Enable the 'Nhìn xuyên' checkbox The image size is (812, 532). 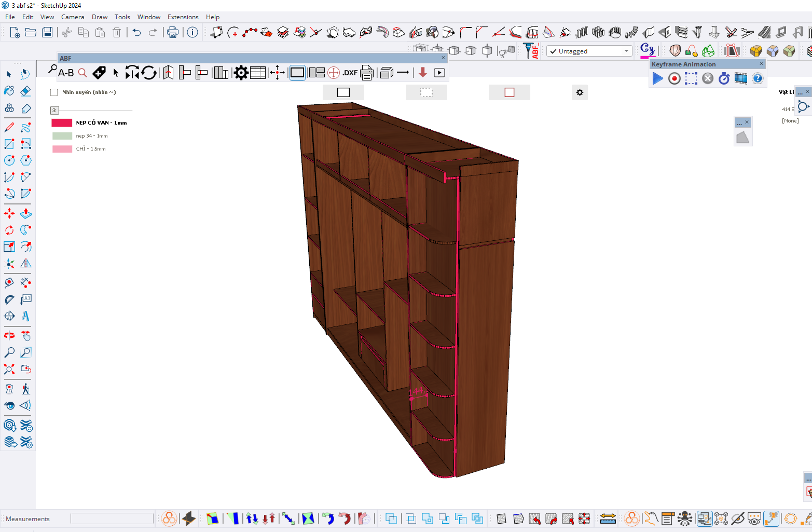pyautogui.click(x=54, y=92)
